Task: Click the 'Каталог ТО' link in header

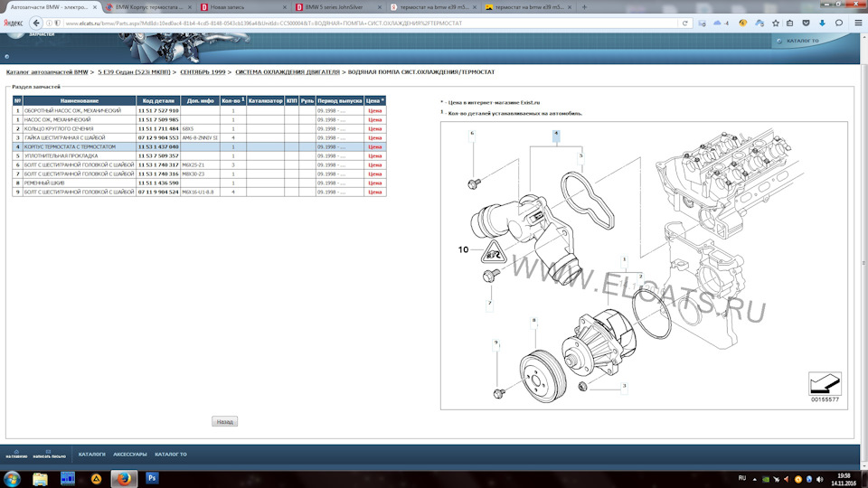Action: [x=802, y=41]
